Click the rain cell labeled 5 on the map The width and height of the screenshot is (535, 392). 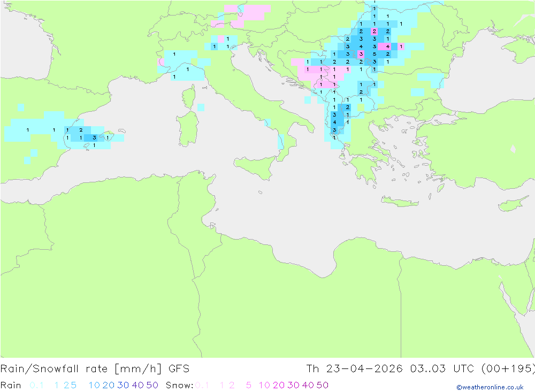tap(374, 54)
